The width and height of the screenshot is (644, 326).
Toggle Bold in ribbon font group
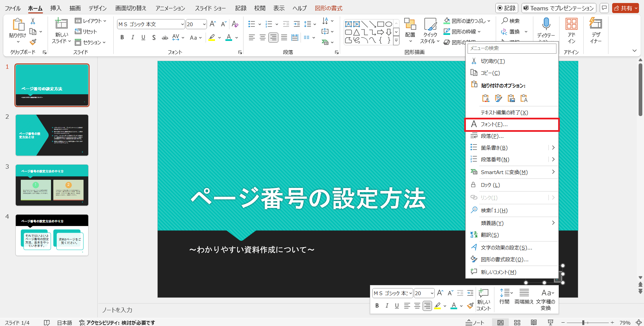click(122, 38)
